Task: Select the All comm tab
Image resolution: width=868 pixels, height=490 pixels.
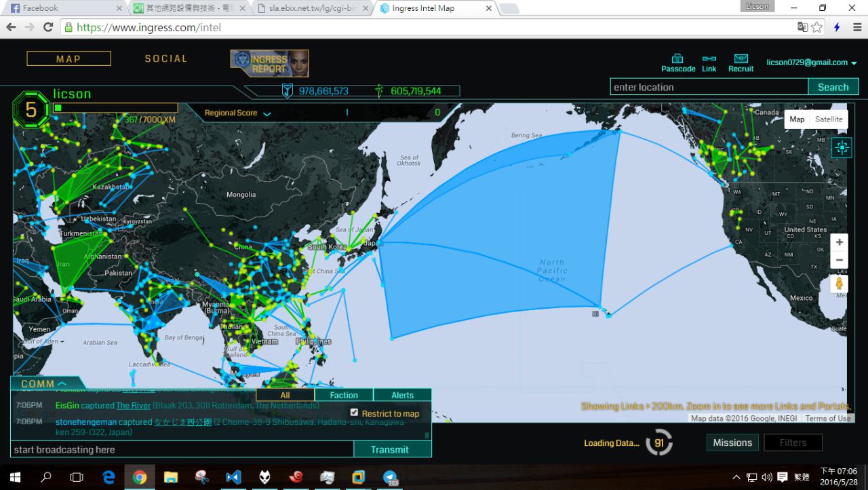Action: click(285, 395)
